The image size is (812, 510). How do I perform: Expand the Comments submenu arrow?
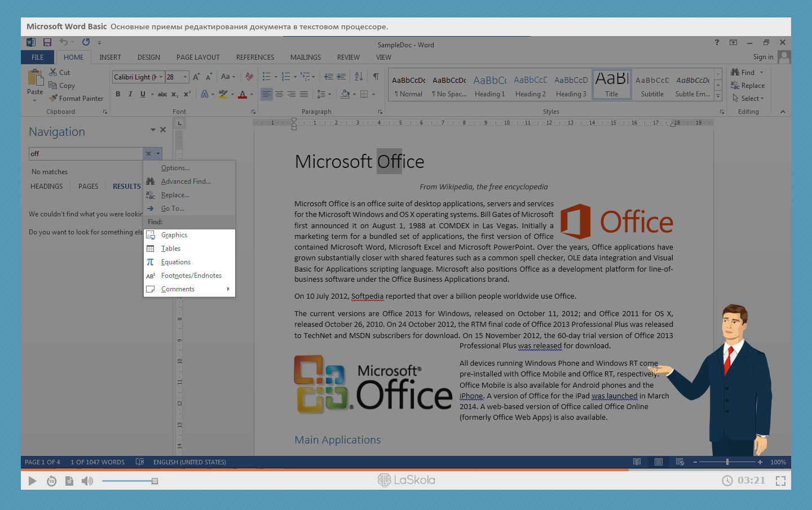pyautogui.click(x=228, y=289)
